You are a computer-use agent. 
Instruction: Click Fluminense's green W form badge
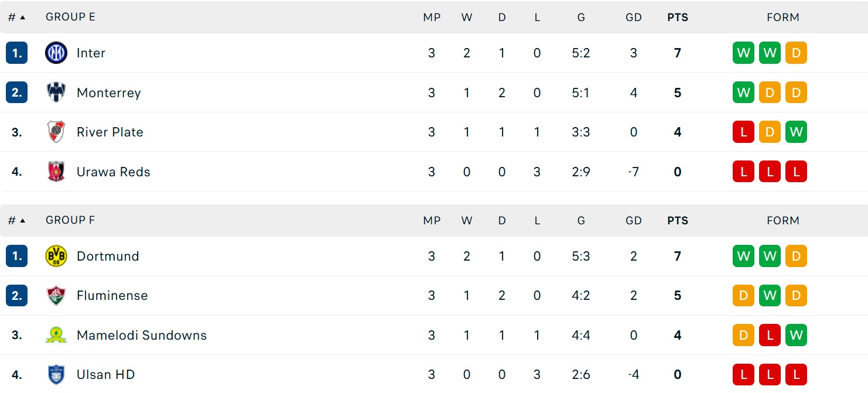coord(770,295)
